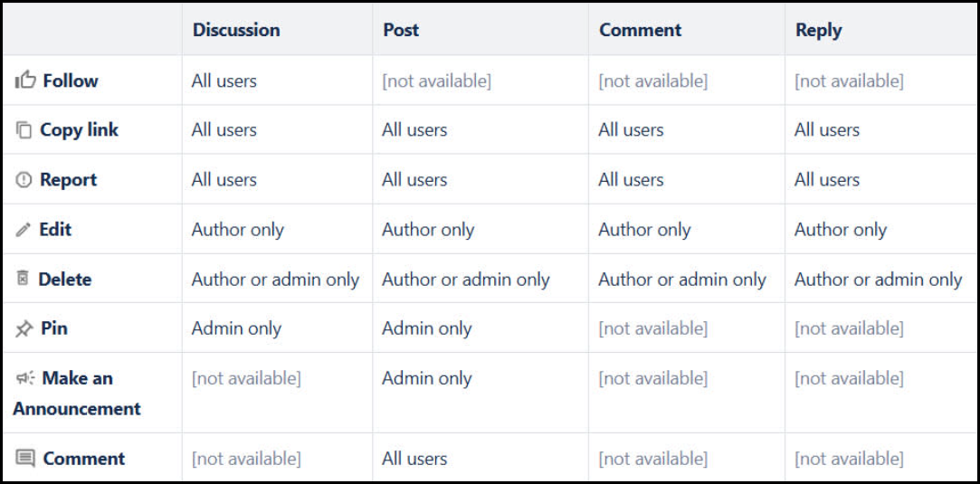980x484 pixels.
Task: Click 'All users' for Report under Reply
Action: pyautogui.click(x=826, y=180)
